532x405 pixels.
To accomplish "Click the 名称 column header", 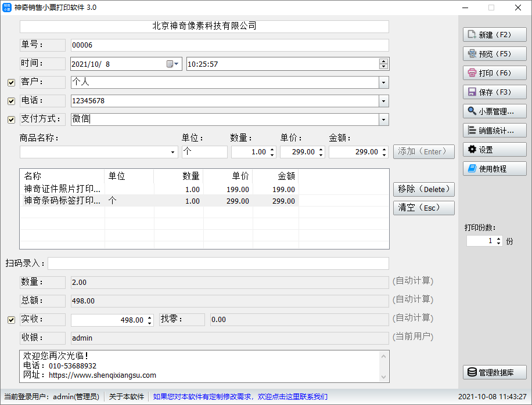I will tap(62, 176).
